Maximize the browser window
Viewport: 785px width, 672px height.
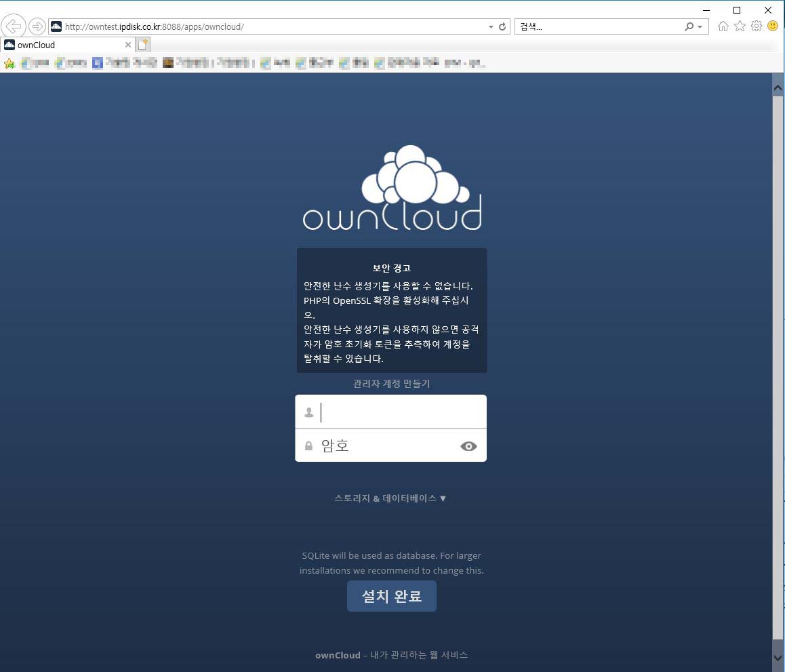[x=737, y=10]
